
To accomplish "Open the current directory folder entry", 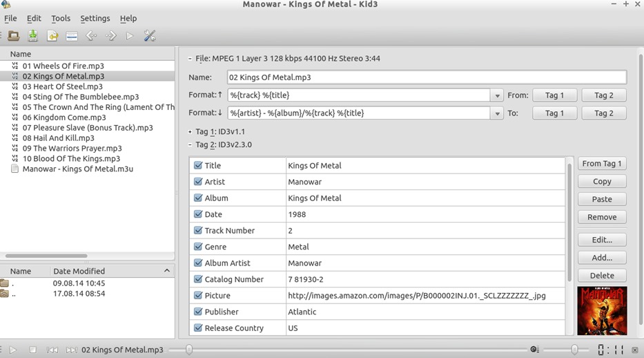I will click(5, 283).
